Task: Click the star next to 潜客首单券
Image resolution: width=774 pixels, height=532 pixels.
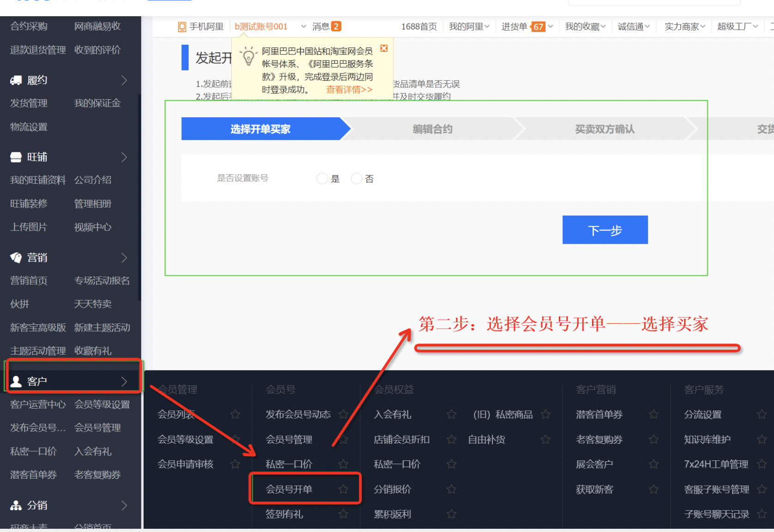Action: click(653, 414)
